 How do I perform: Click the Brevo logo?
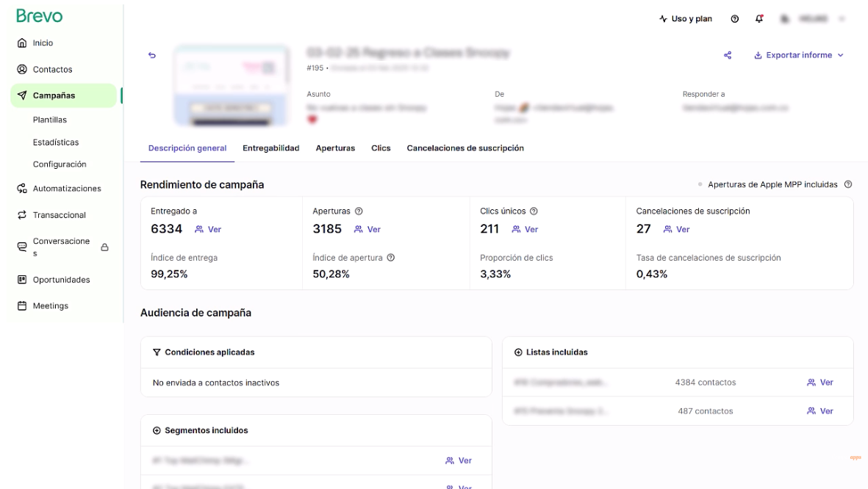click(39, 16)
